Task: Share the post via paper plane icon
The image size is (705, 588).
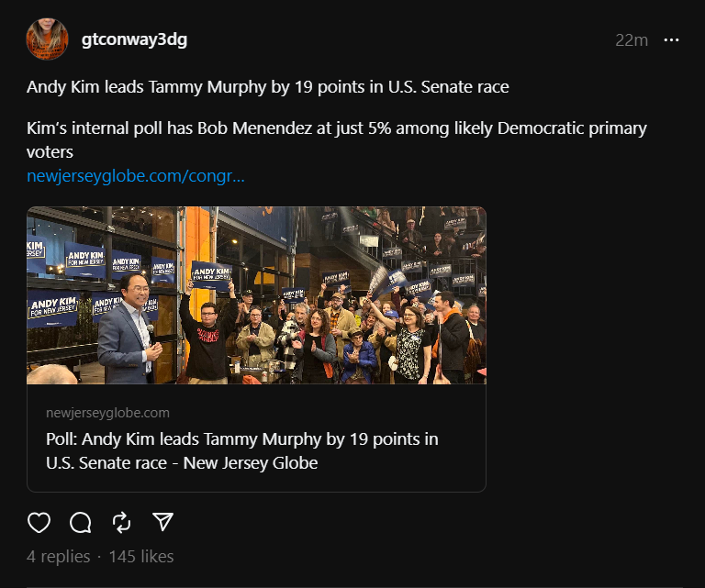Action: 162,523
